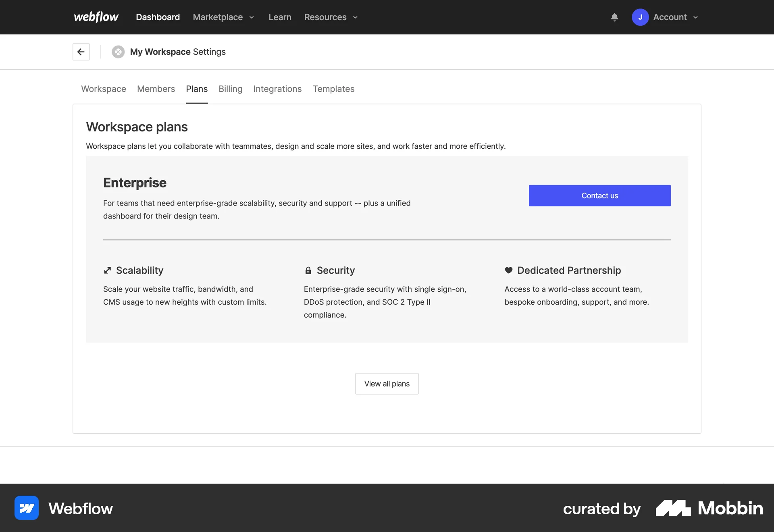Click the View all plans button

point(386,383)
